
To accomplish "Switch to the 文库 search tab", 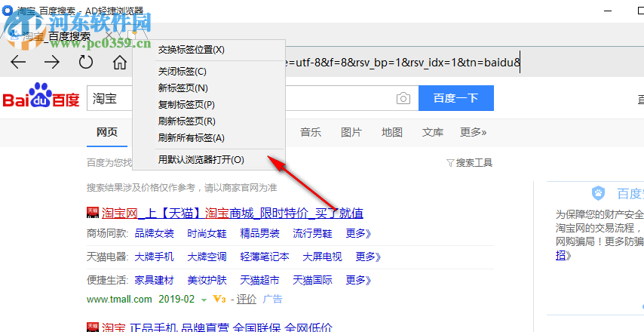I will pos(433,132).
